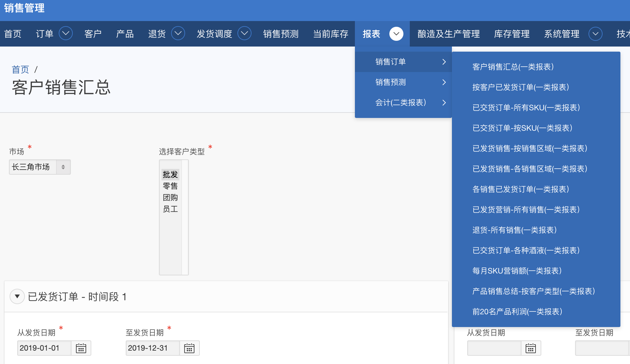This screenshot has height=364, width=630.
Task: Open 客户销售汇总(一类报表) report
Action: click(513, 67)
